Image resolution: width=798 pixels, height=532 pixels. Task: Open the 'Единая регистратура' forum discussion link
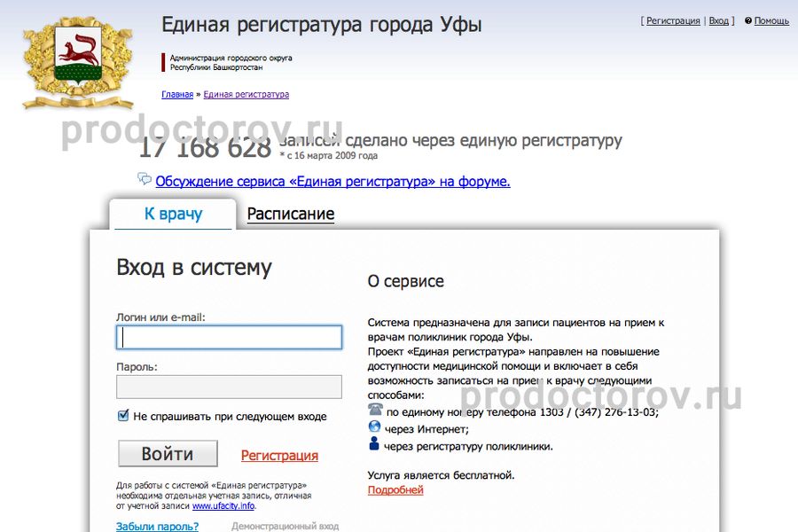332,182
